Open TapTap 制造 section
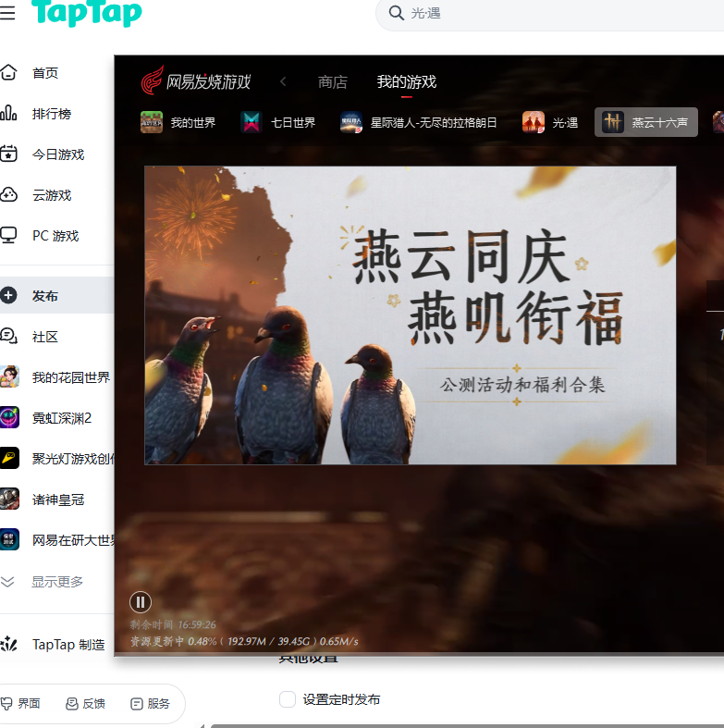Viewport: 724px width, 728px height. coord(68,645)
